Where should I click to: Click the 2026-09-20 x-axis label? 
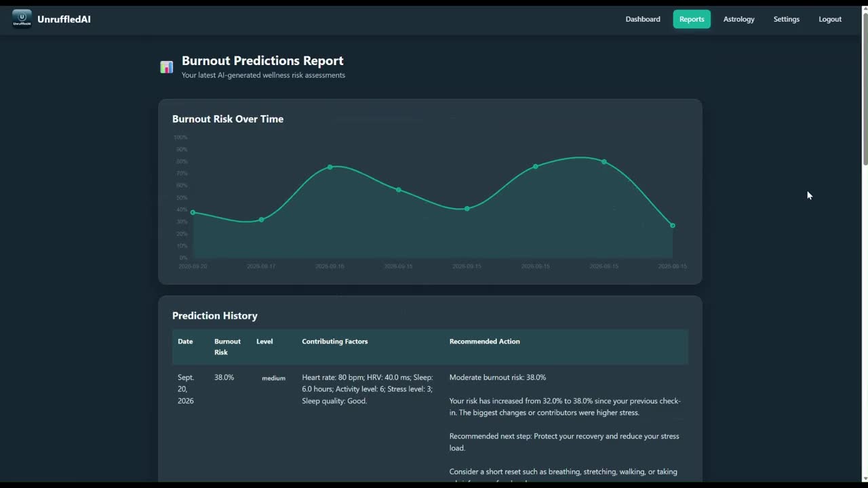(193, 266)
